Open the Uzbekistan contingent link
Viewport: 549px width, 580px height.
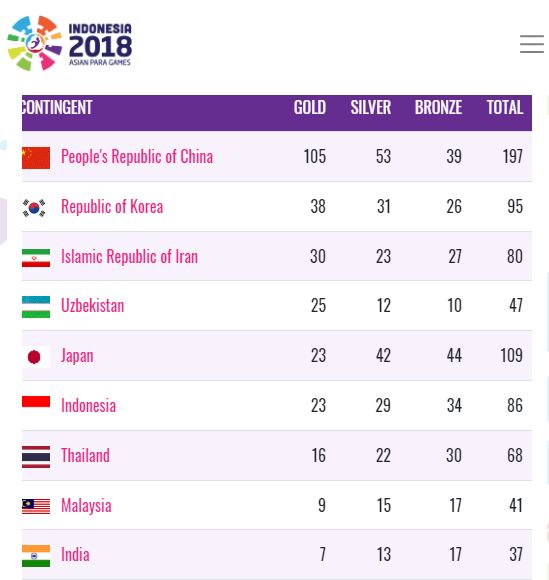92,306
